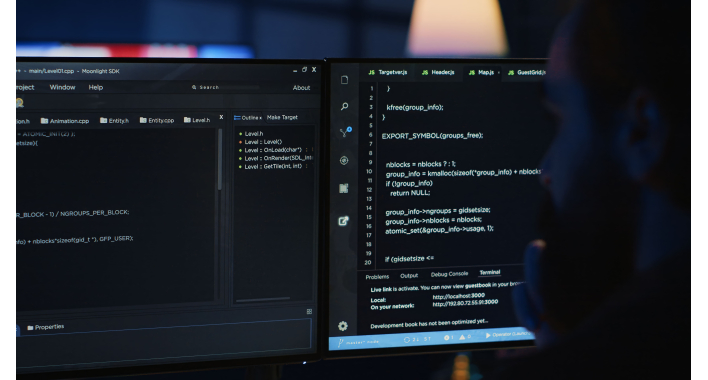The image size is (708, 380).
Task: Click the 'return NULL;' line in the editor
Action: point(410,193)
